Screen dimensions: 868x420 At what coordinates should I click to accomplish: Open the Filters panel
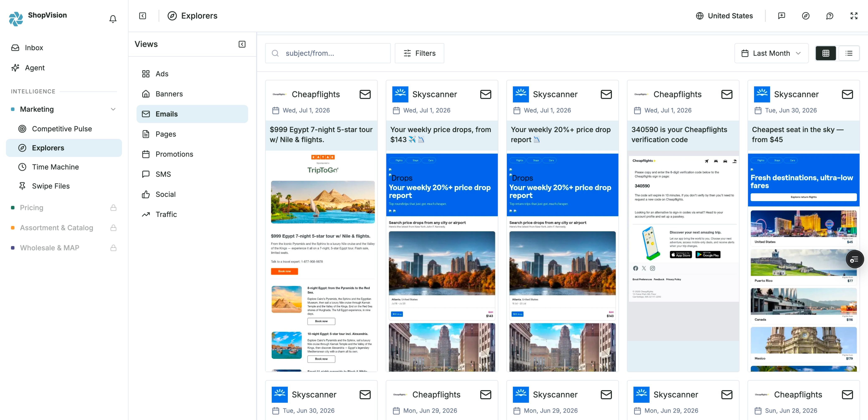[x=419, y=53]
